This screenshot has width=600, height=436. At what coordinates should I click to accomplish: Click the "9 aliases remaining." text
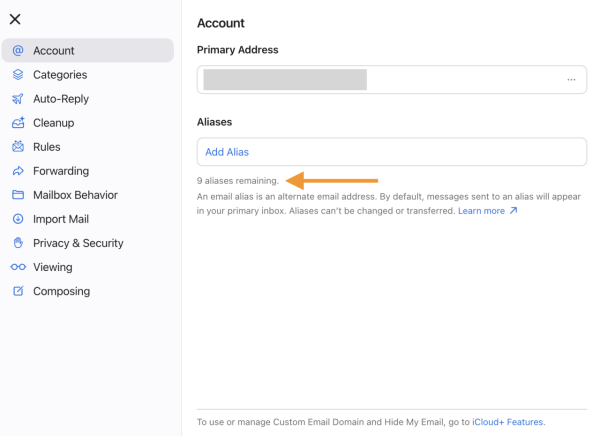click(238, 181)
